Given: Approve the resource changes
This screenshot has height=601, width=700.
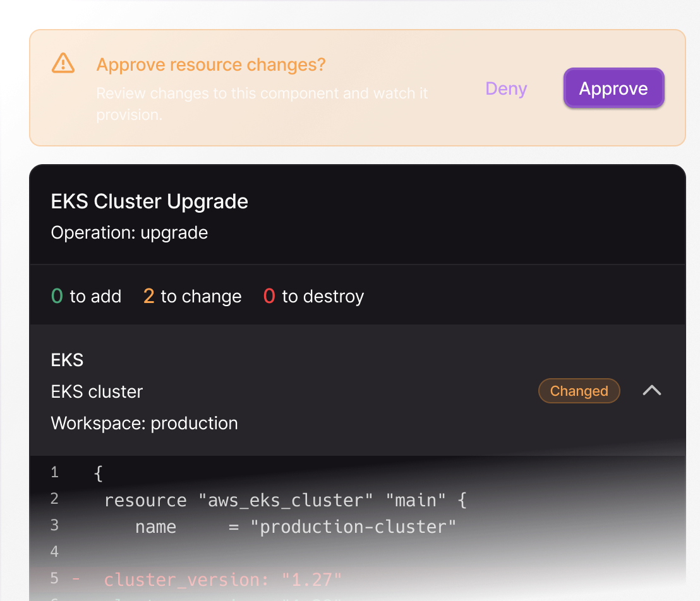Looking at the screenshot, I should (613, 88).
